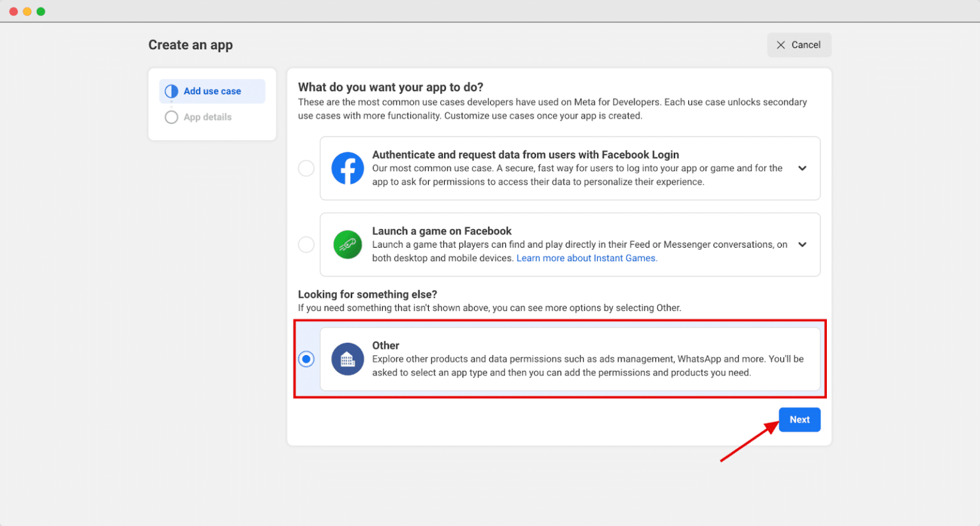Image resolution: width=980 pixels, height=526 pixels.
Task: Click the X icon inside the Cancel button
Action: 780,45
